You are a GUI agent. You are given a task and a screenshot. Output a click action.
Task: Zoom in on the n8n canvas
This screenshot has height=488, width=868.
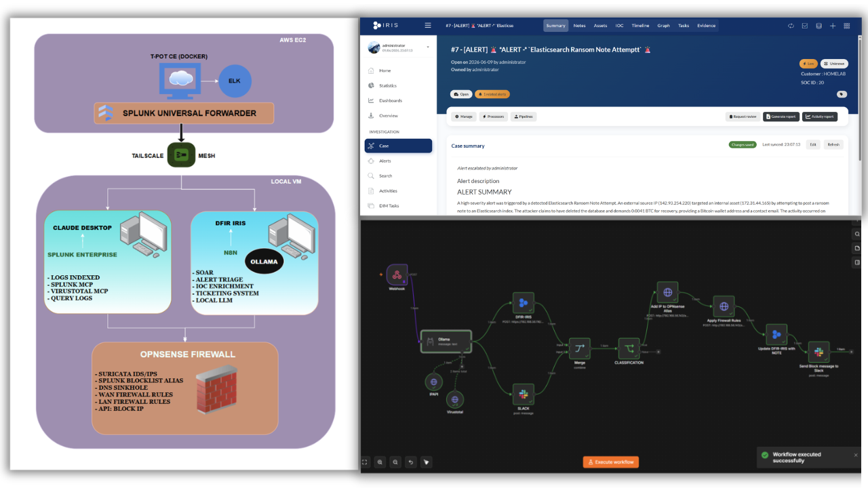(380, 462)
